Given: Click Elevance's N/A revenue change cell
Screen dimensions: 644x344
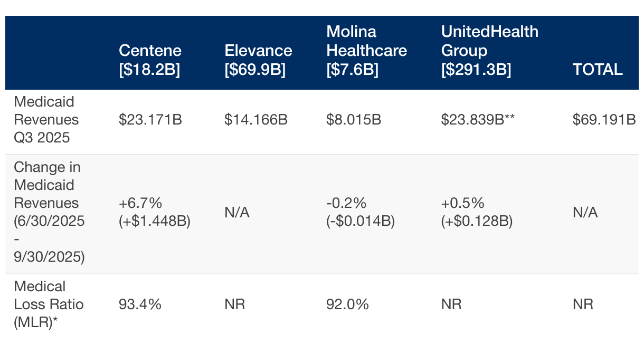Looking at the screenshot, I should coord(236,213).
